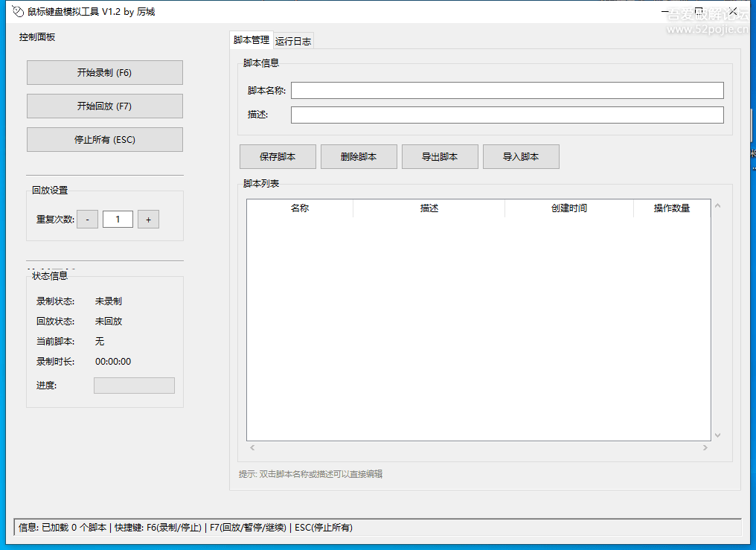
Task: Switch to the 运行日志 tab
Action: click(x=293, y=42)
